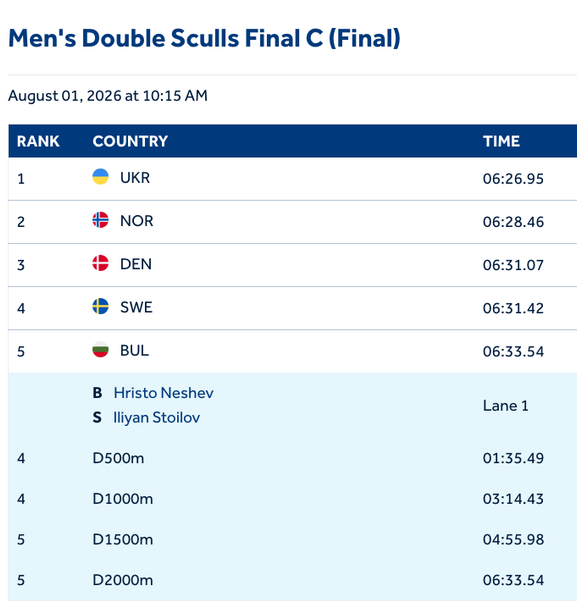Click the D2000m split time 06:33.54
Screen dimensions: 577x608
pos(513,580)
